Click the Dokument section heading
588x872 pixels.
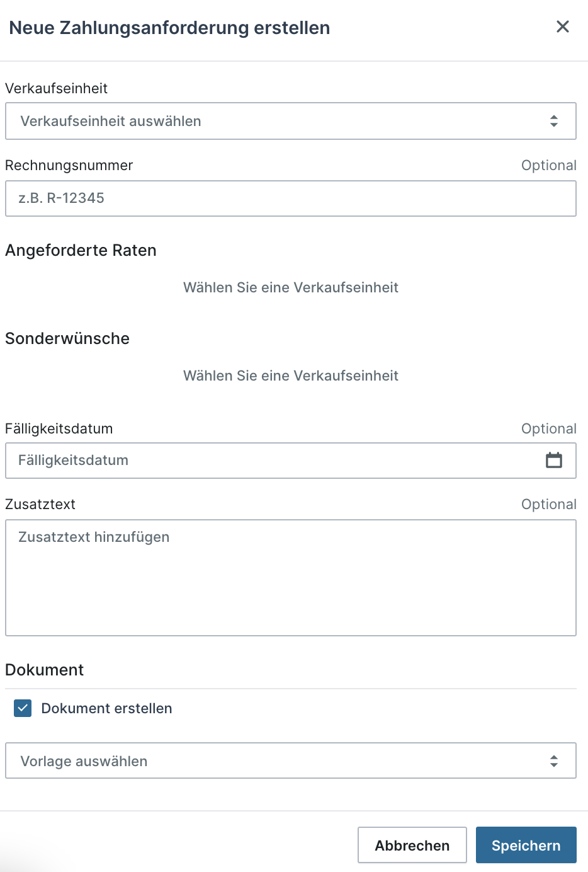45,670
